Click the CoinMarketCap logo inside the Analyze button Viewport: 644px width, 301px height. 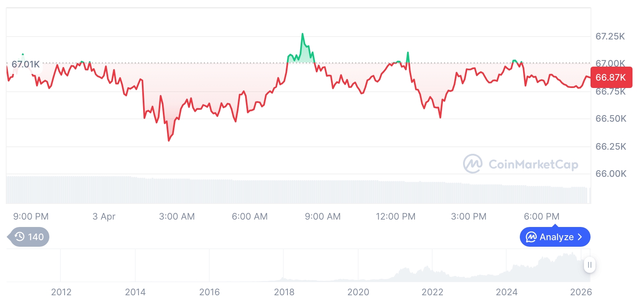coord(531,237)
